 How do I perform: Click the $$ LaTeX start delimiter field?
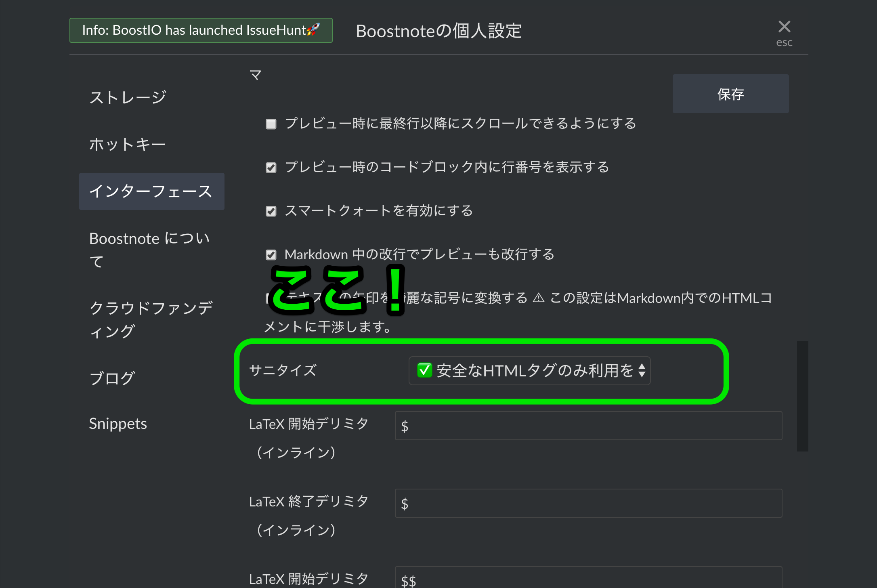588,577
